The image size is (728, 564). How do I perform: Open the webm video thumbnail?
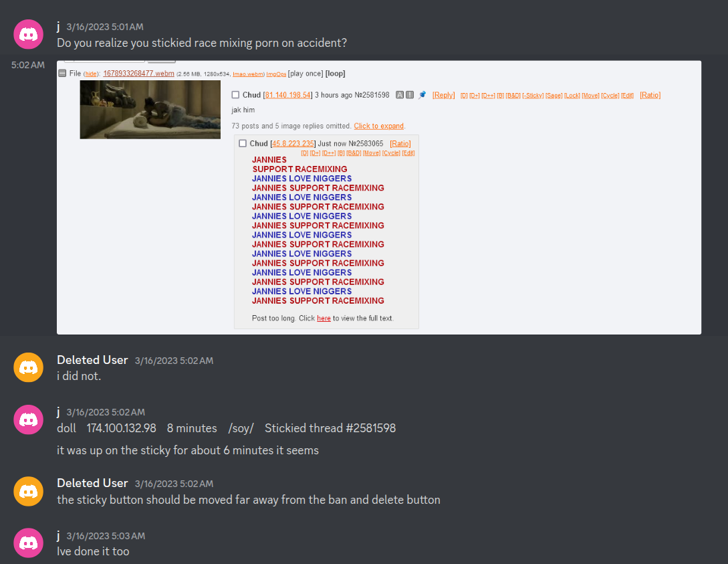(x=150, y=110)
